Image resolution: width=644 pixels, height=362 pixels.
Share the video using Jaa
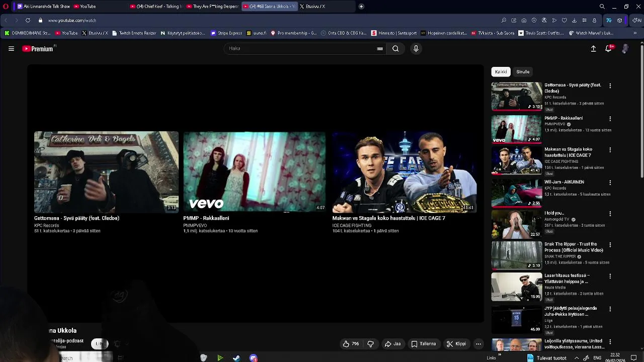tap(392, 344)
